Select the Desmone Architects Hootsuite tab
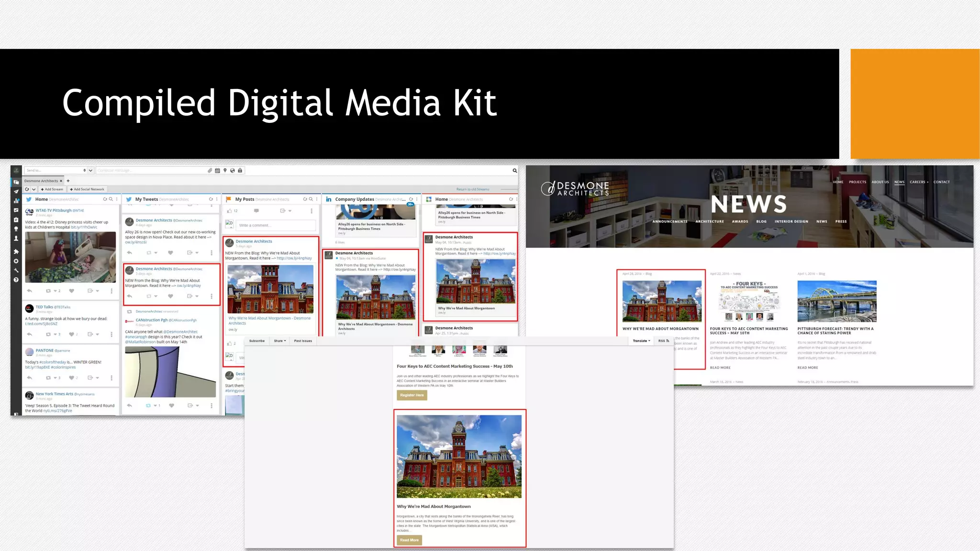The image size is (980, 551). point(41,181)
